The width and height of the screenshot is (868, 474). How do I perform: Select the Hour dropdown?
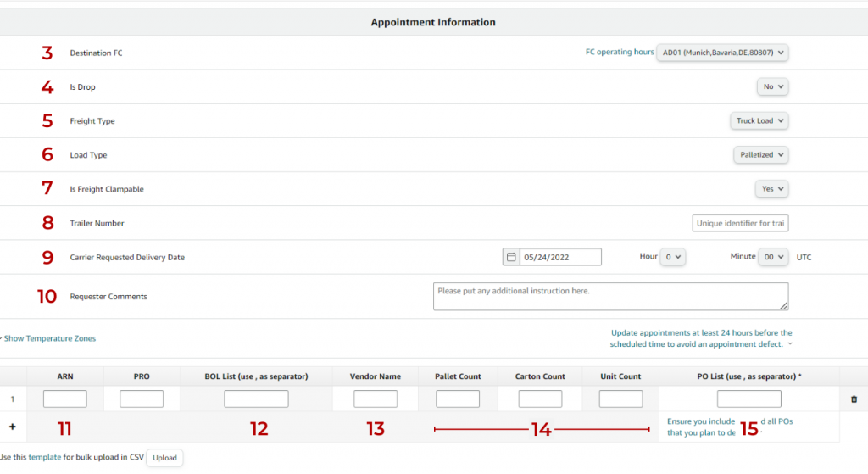coord(673,257)
